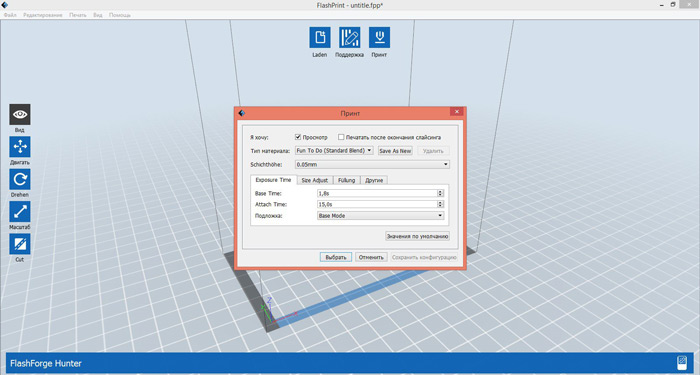
Task: Click the Laden (load file) icon
Action: tap(320, 37)
